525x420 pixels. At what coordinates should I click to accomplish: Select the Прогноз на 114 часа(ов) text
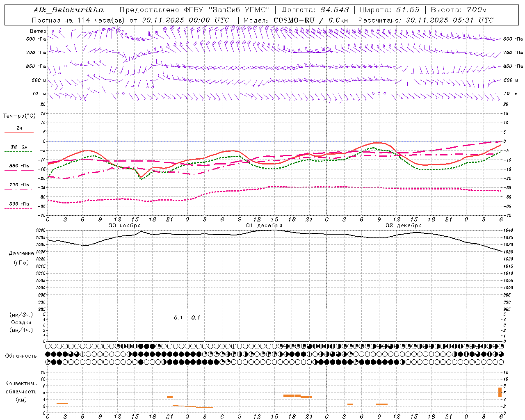79,20
